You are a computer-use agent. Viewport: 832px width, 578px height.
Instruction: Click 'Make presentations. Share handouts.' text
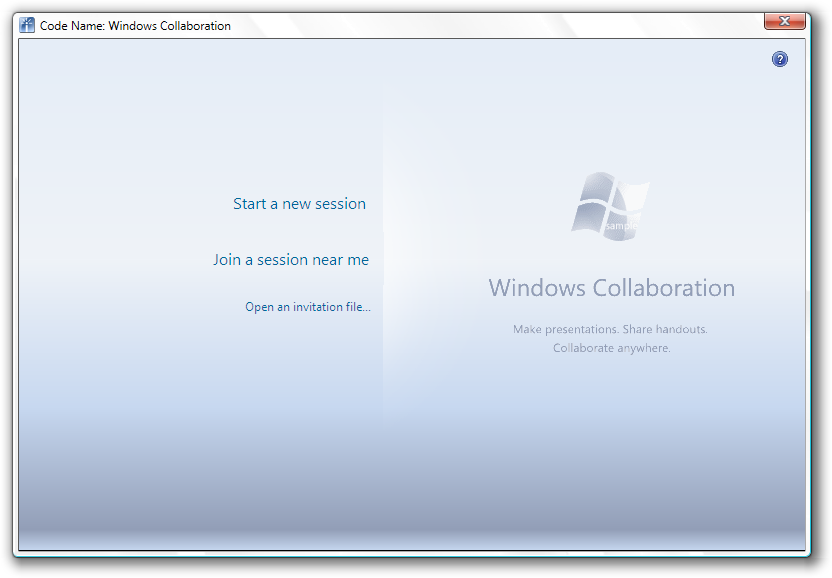(x=610, y=329)
